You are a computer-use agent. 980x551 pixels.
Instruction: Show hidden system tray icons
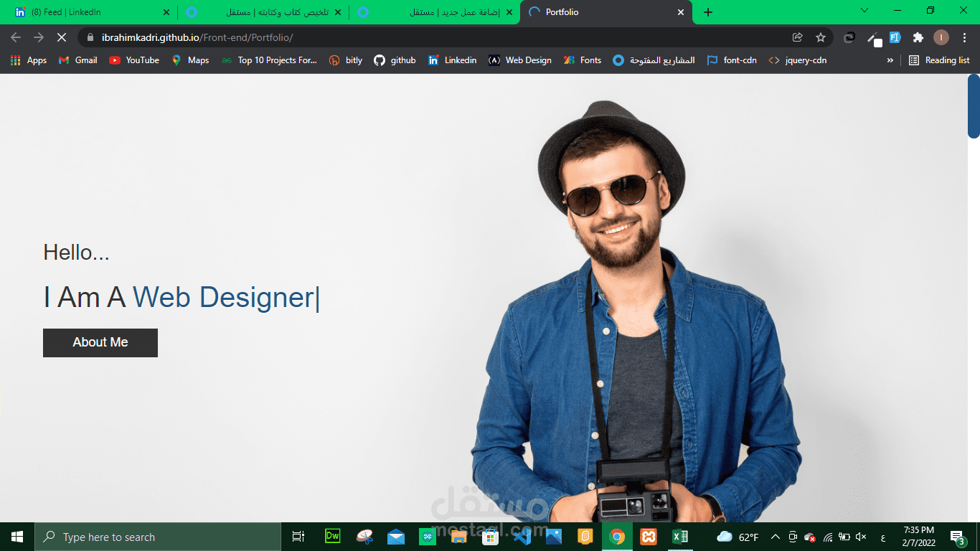(x=776, y=537)
